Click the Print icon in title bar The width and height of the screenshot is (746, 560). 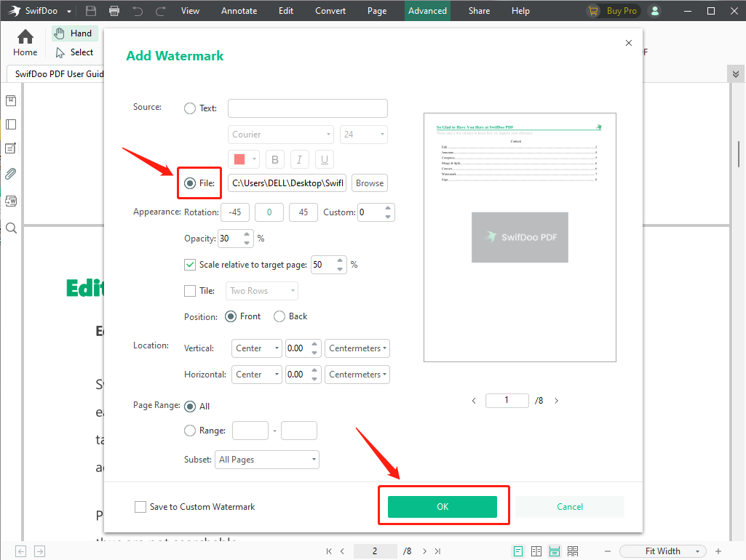click(x=114, y=10)
